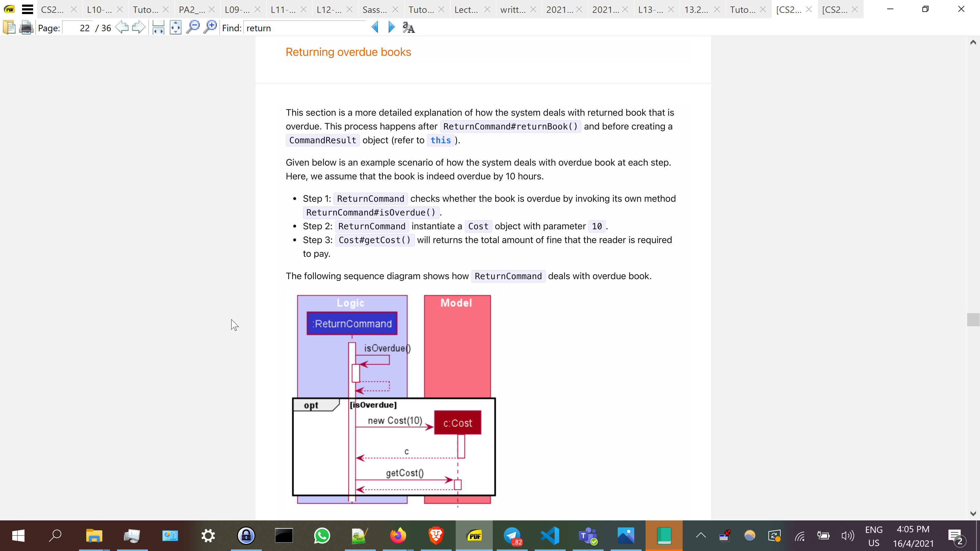Image resolution: width=980 pixels, height=551 pixels.
Task: Switch to the L10 document tab
Action: click(x=99, y=9)
